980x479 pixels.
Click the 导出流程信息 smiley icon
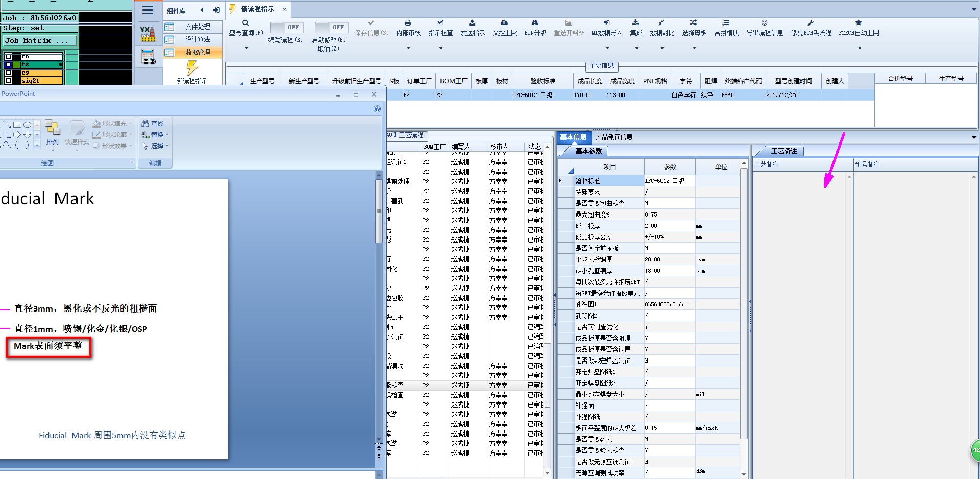pos(764,23)
